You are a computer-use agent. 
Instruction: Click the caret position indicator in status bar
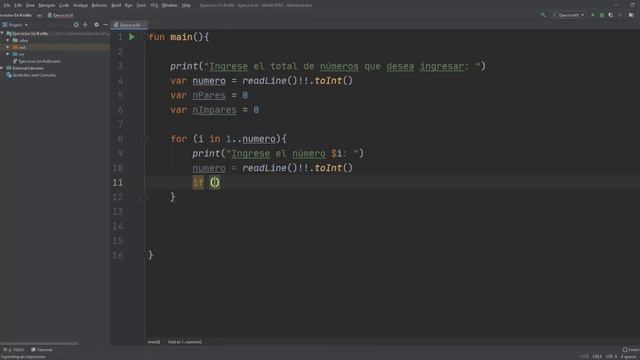584,357
